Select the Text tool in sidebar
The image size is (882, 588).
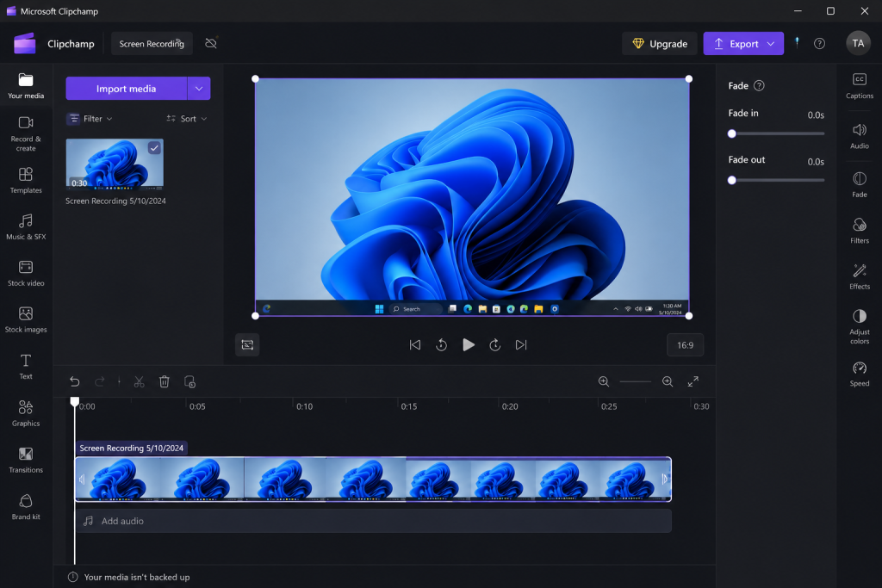point(26,367)
